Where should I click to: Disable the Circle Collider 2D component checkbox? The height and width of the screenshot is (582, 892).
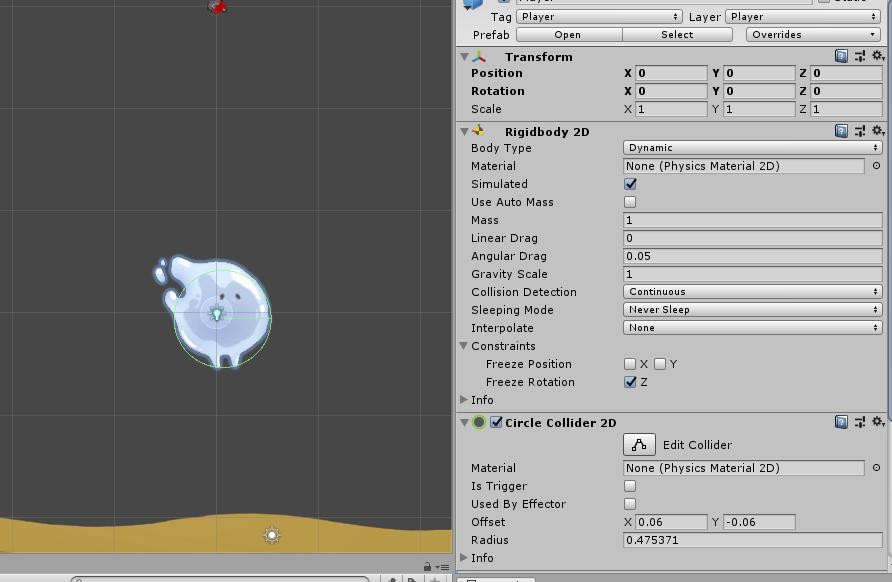coord(496,422)
